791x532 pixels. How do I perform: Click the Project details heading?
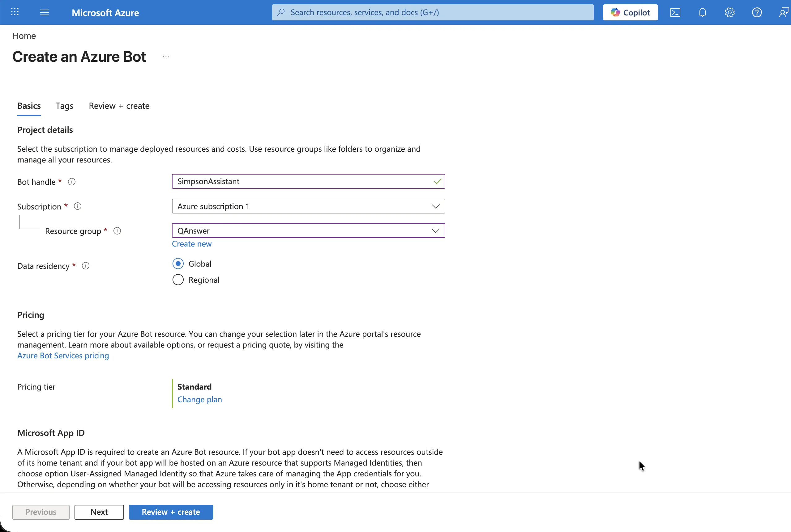tap(45, 130)
